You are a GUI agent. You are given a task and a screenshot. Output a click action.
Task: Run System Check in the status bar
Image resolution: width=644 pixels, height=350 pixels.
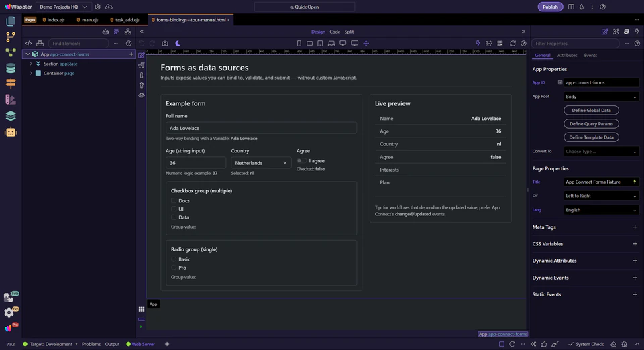586,344
